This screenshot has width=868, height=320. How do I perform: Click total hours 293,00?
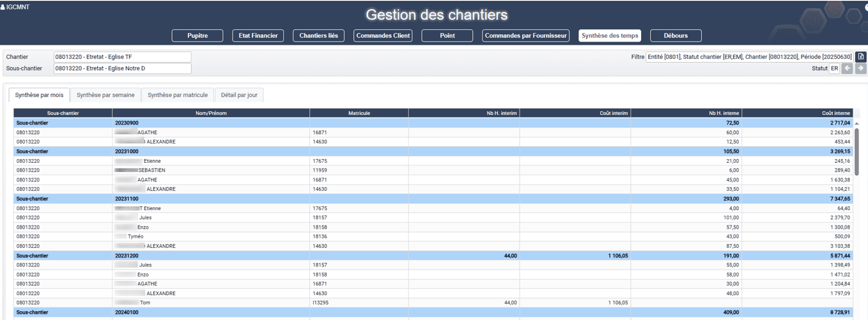click(731, 199)
